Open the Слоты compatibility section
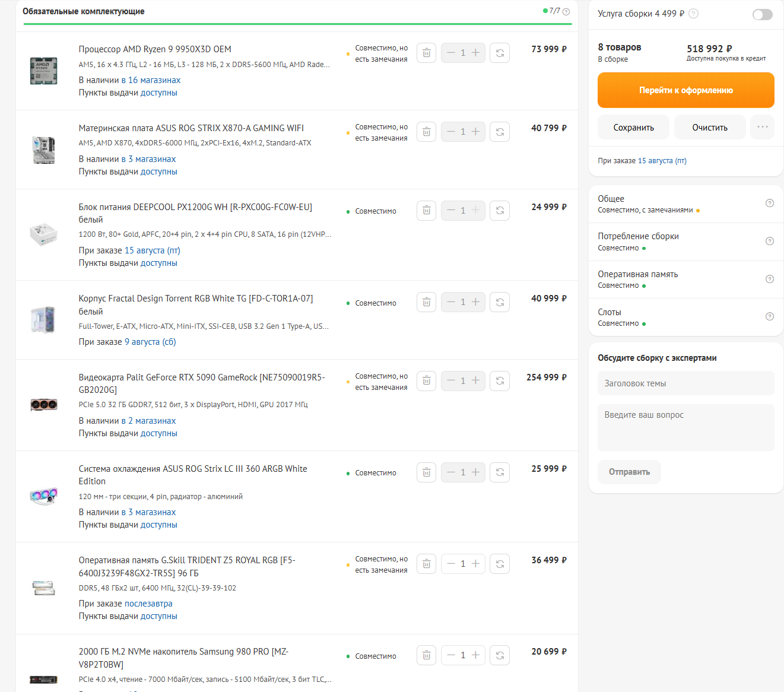 [769, 316]
